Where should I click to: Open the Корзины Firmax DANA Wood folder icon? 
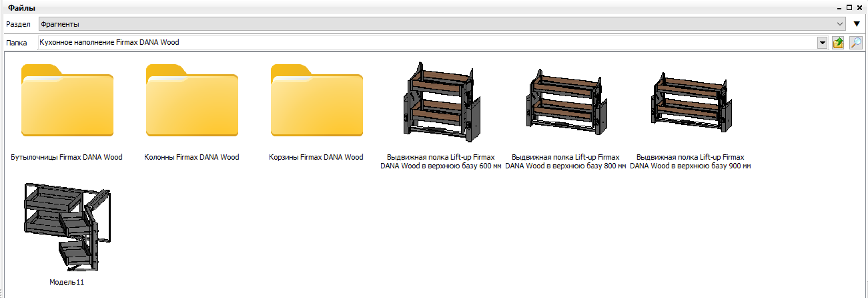pos(317,100)
